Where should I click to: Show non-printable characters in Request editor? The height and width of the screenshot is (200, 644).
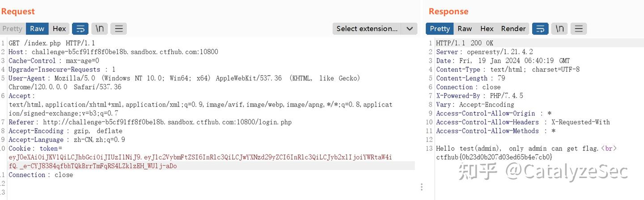point(100,29)
